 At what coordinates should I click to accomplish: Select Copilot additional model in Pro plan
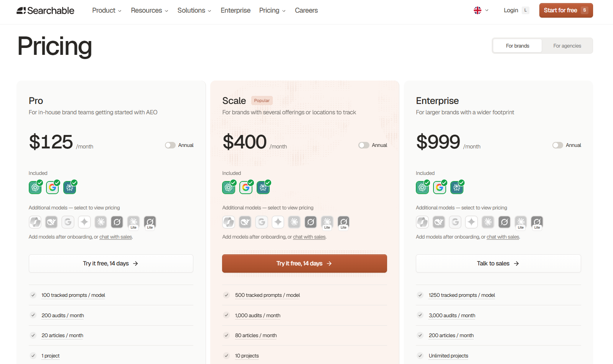(35, 222)
